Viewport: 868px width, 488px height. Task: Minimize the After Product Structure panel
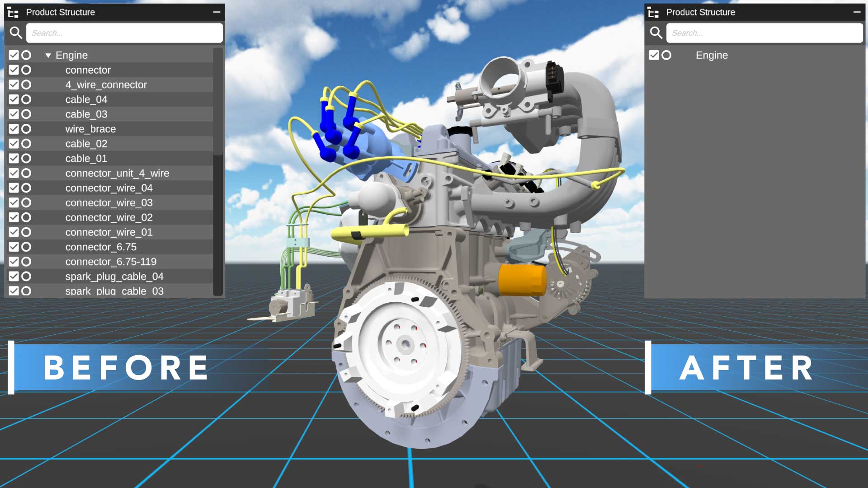[x=858, y=11]
